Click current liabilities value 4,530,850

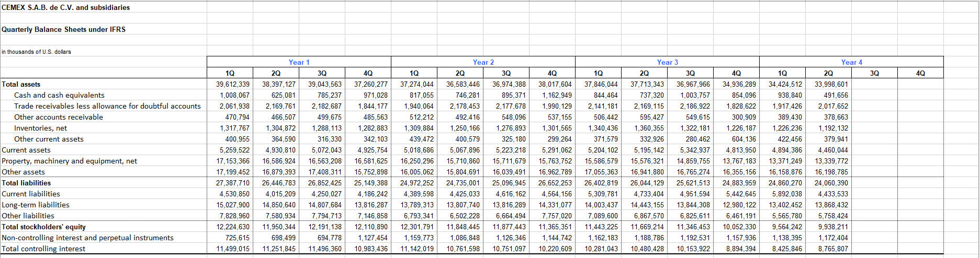pos(234,194)
